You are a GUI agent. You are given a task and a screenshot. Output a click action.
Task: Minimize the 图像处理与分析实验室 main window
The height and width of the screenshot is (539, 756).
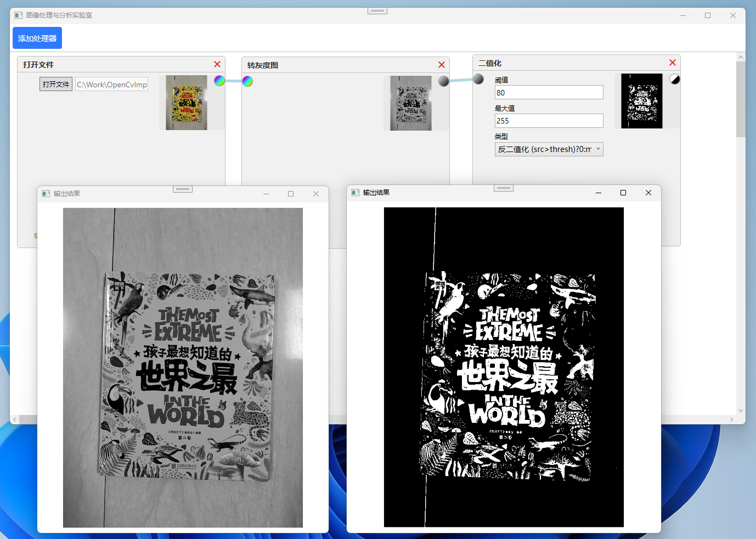coord(683,15)
